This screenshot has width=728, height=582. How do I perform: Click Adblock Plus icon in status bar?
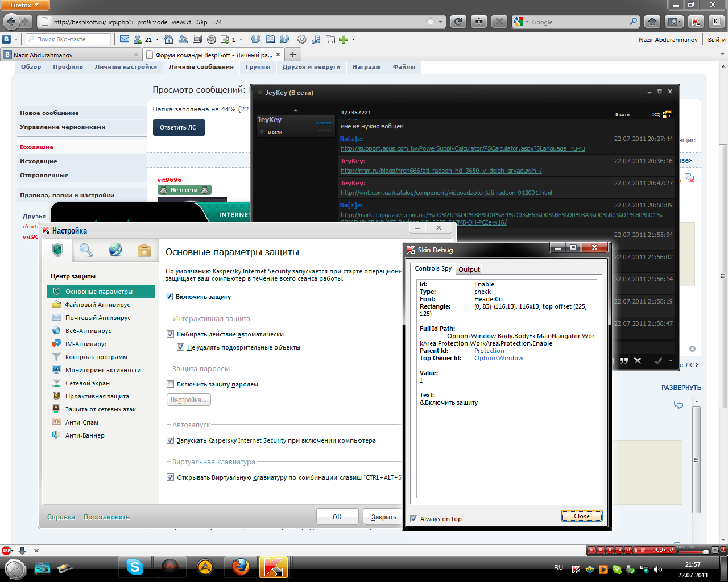point(7,550)
